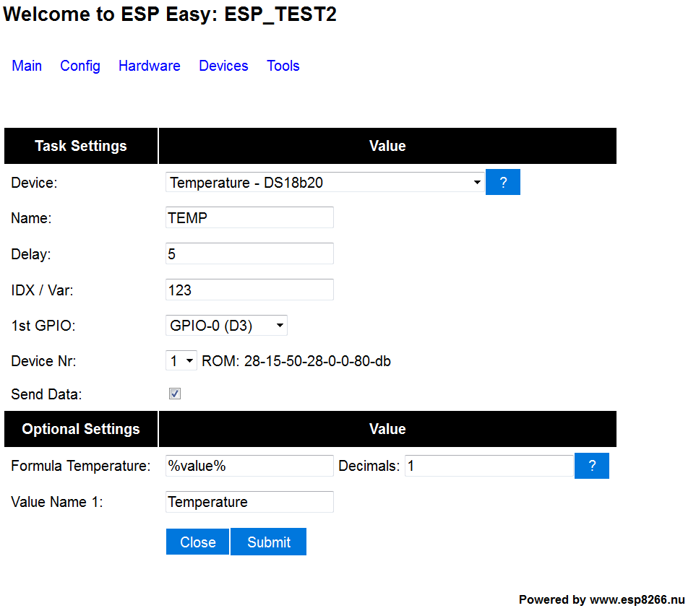
Task: Select the IDX / Var text box
Action: (x=249, y=290)
